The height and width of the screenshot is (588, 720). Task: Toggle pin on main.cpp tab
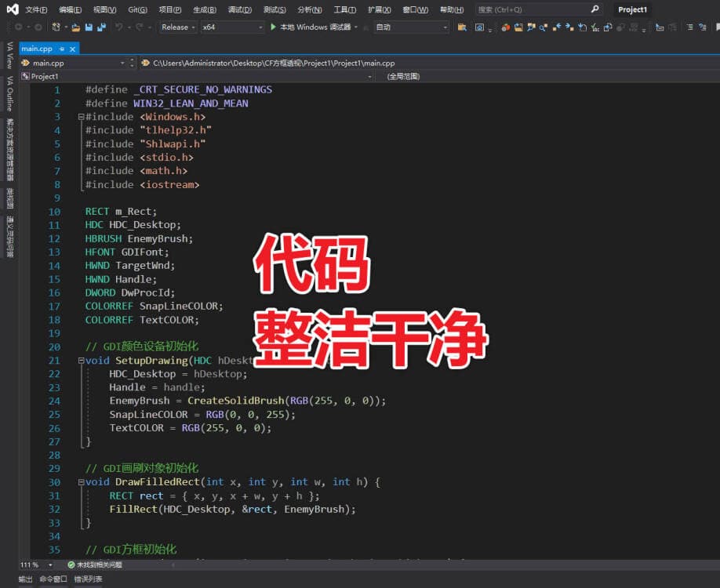(62, 49)
